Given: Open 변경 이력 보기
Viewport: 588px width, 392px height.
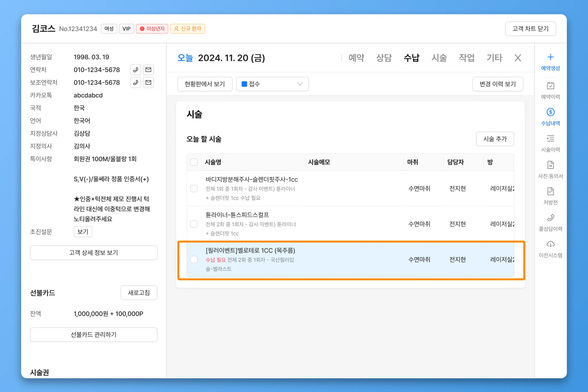Looking at the screenshot, I should tap(498, 84).
